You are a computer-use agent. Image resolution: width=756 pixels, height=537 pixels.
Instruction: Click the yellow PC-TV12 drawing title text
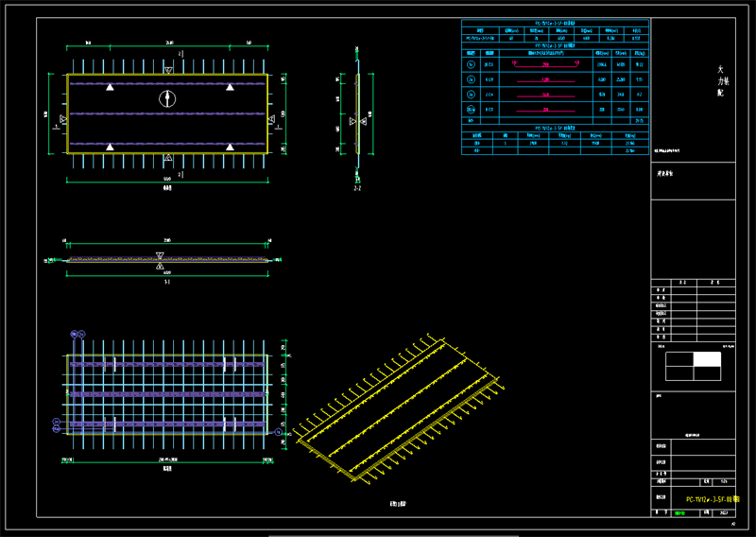coord(713,499)
